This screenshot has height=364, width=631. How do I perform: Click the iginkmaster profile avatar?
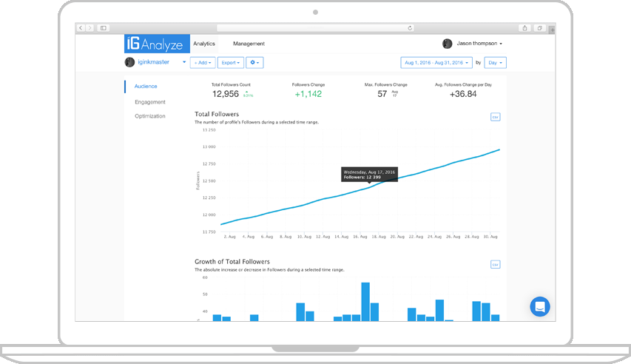pyautogui.click(x=129, y=62)
